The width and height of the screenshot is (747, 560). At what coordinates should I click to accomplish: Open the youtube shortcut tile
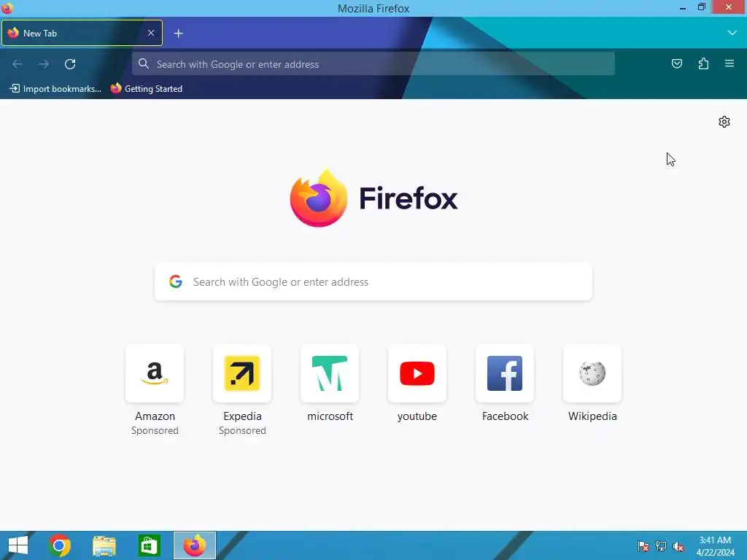417,373
